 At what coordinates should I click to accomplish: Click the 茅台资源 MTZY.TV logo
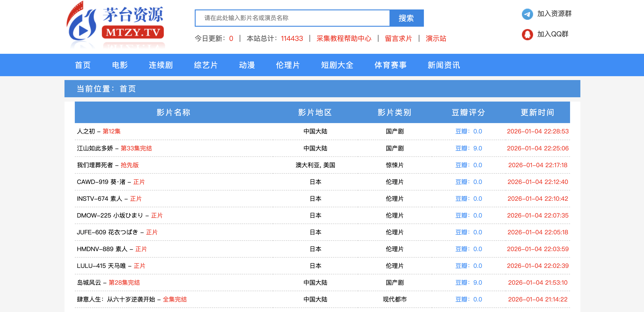[x=115, y=24]
